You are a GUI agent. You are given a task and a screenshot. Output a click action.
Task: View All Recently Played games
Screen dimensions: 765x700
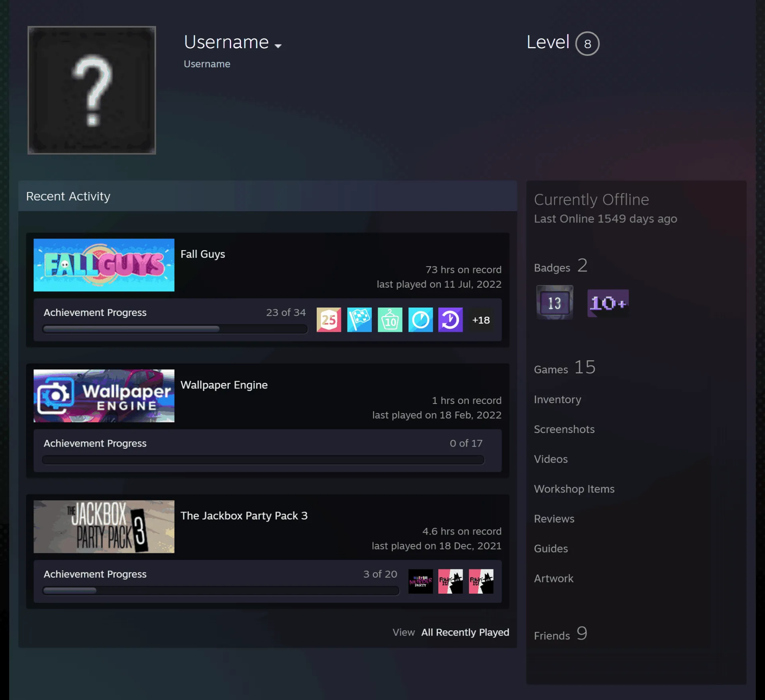point(465,632)
